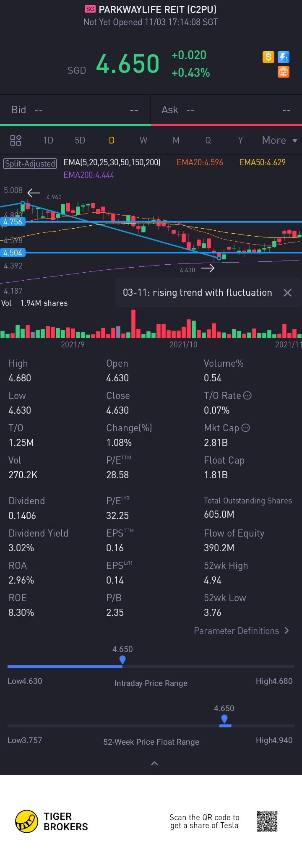Tap the 4.504 price level label

(x=13, y=253)
